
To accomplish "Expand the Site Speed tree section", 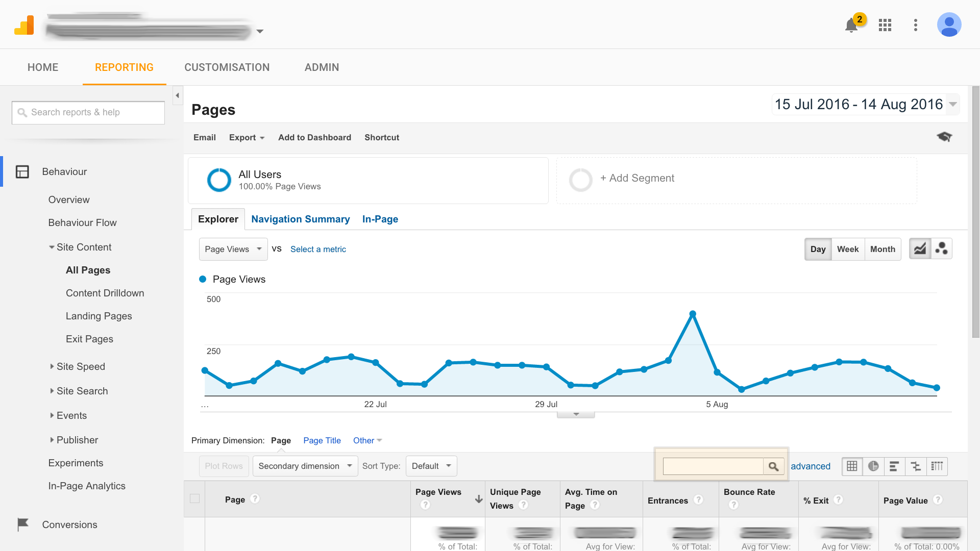I will point(80,366).
